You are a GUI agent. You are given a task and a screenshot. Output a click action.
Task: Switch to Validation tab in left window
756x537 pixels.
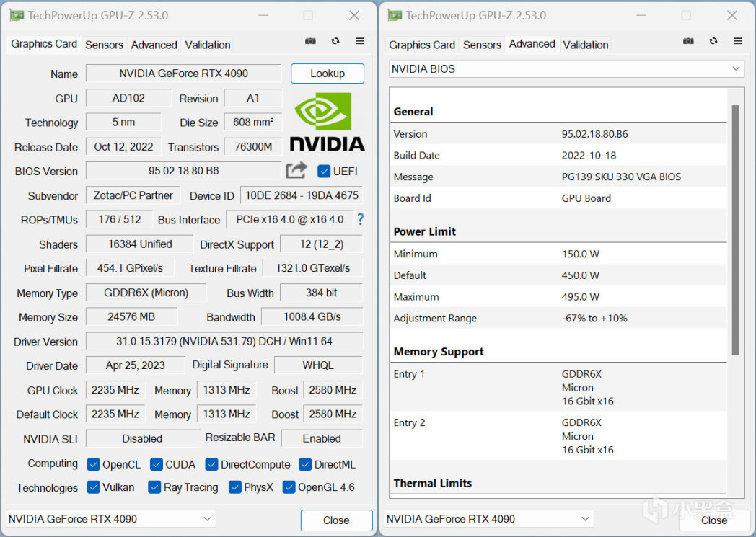click(207, 45)
